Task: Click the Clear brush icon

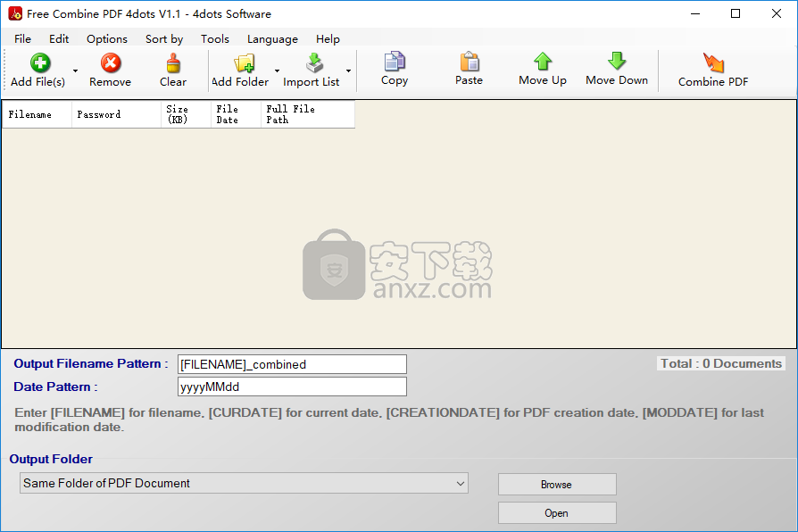Action: pyautogui.click(x=173, y=63)
